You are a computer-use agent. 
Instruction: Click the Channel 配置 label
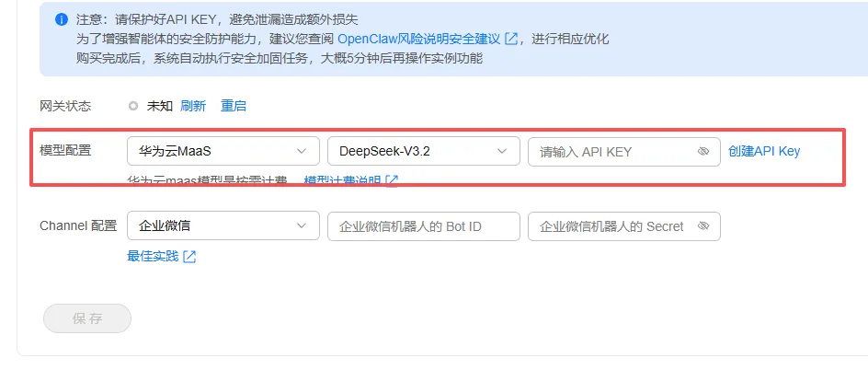[78, 226]
